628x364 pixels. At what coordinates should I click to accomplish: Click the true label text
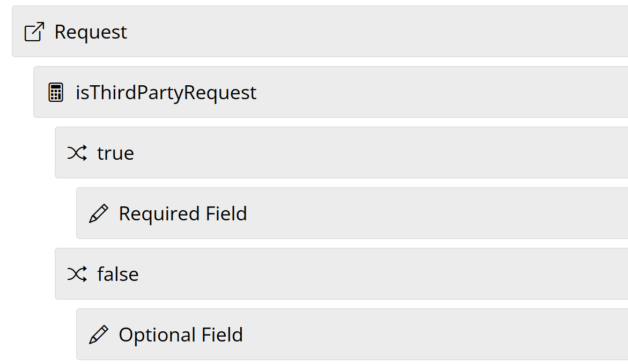(x=115, y=153)
